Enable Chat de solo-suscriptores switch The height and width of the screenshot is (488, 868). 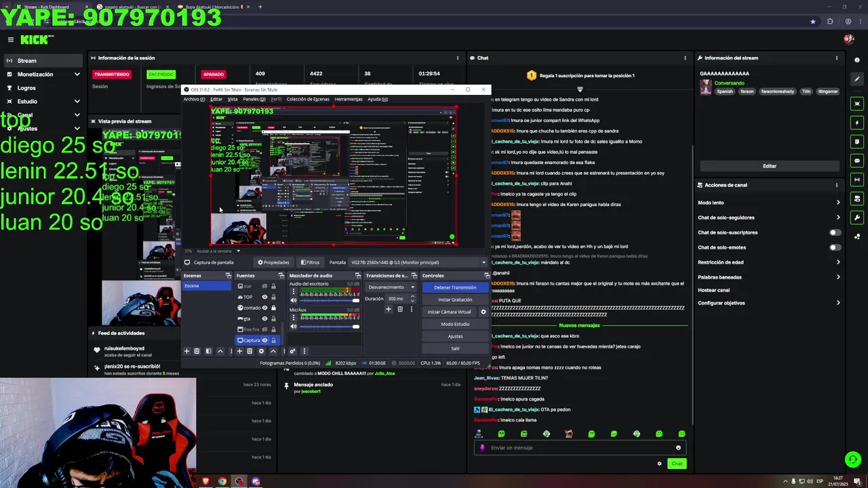[x=835, y=232]
